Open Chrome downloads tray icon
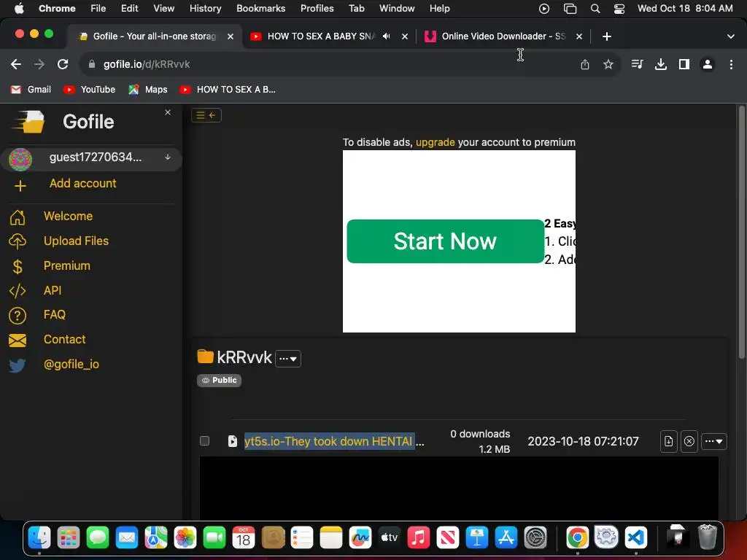 tap(661, 64)
